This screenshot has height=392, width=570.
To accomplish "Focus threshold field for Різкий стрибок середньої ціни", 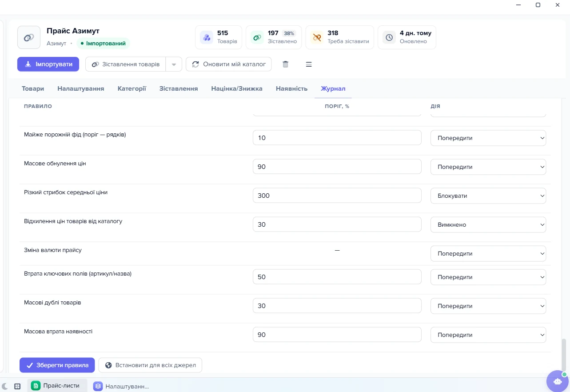I will pyautogui.click(x=337, y=196).
